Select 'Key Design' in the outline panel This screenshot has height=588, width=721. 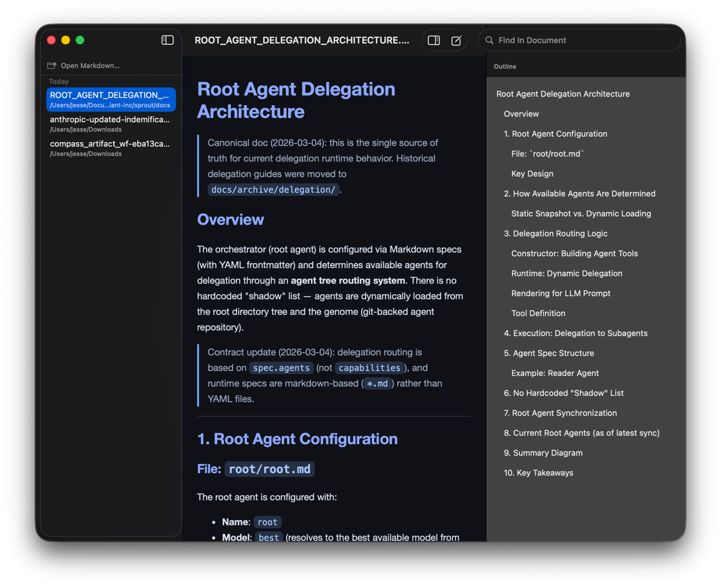pyautogui.click(x=532, y=173)
